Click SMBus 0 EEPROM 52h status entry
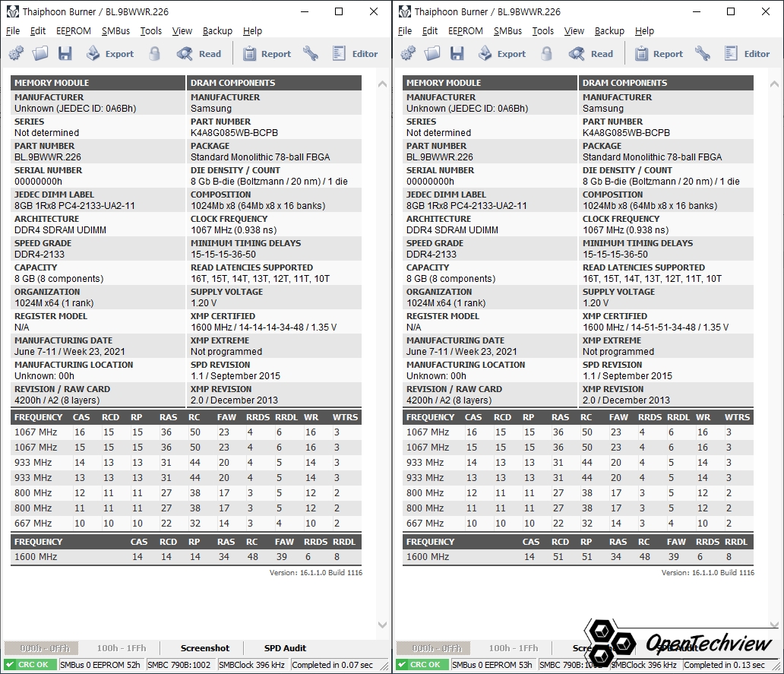Screen dimensions: 784x674 pos(102,664)
